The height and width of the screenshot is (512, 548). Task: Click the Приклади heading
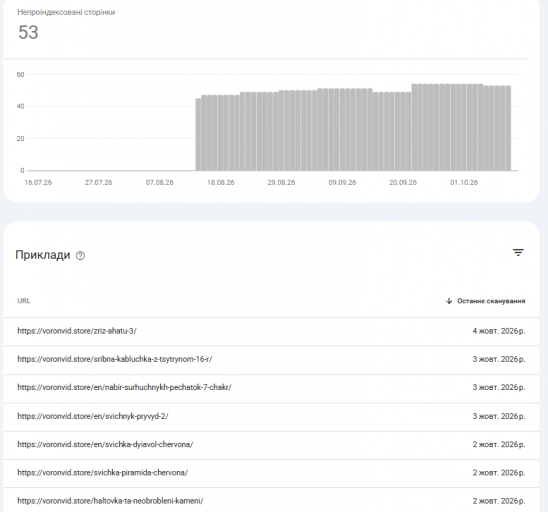tap(43, 255)
